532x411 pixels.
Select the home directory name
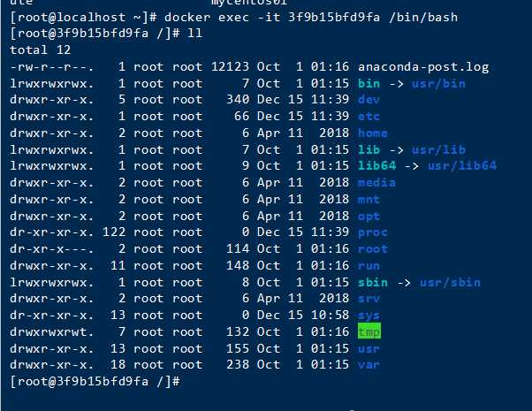coord(372,133)
